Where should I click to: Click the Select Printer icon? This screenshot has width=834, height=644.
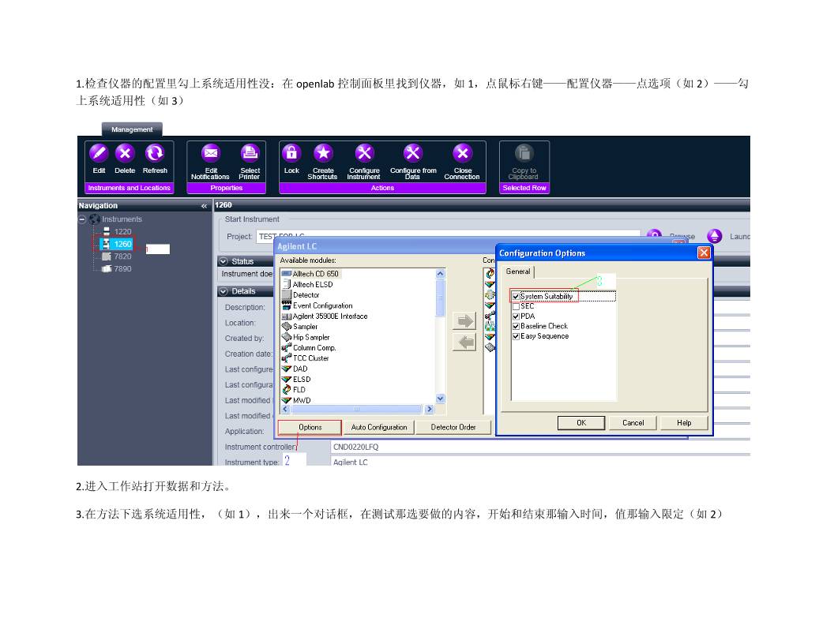point(250,153)
